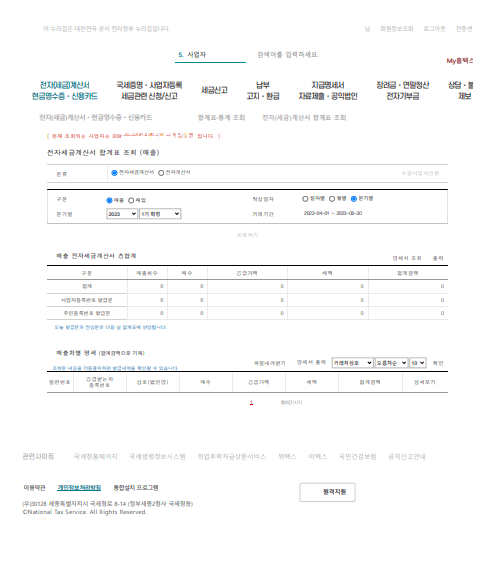Click the 거래기간 date range 2023-04-01 ~ 2023-06-30
The image size is (495, 567).
(333, 213)
